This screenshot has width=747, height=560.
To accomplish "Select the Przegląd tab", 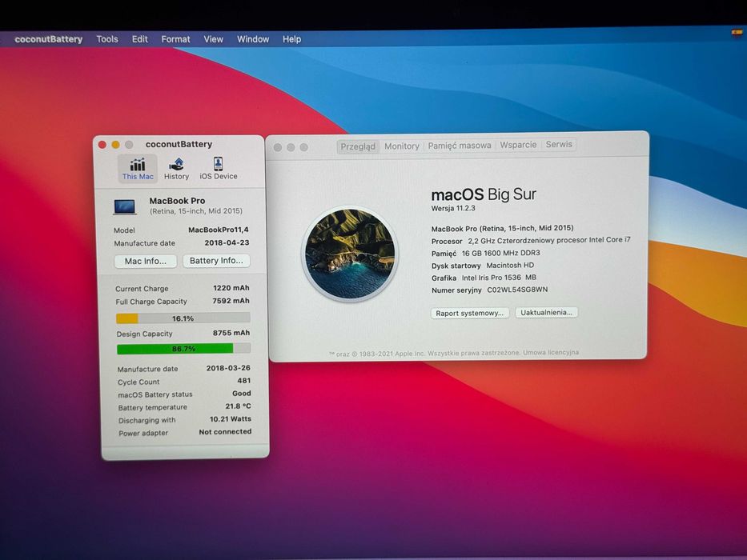I will (x=358, y=146).
